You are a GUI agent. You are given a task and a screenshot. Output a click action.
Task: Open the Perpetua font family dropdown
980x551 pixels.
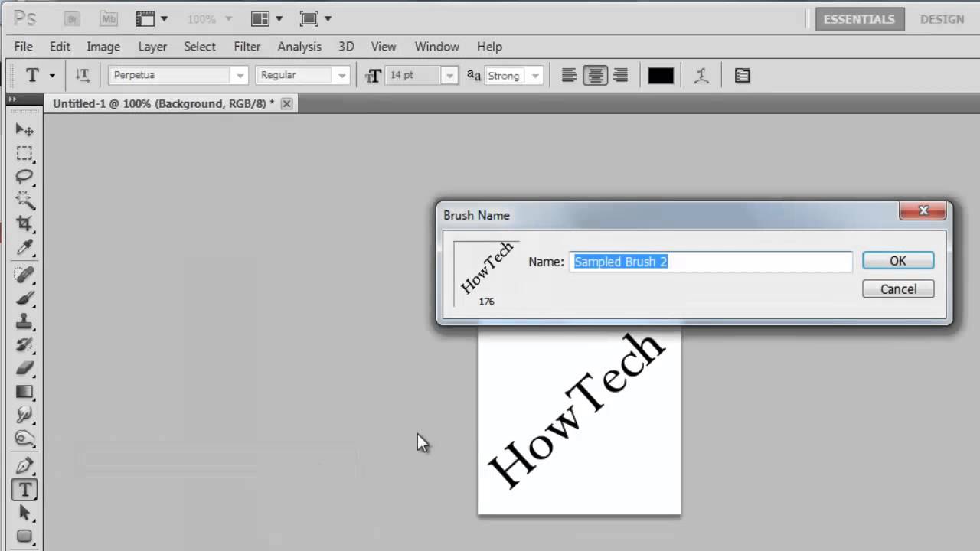[240, 76]
